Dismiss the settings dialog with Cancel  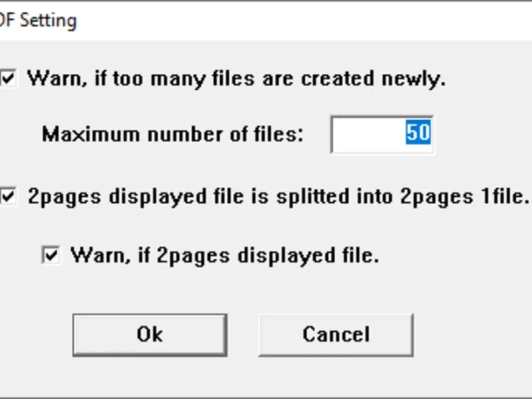pos(336,334)
